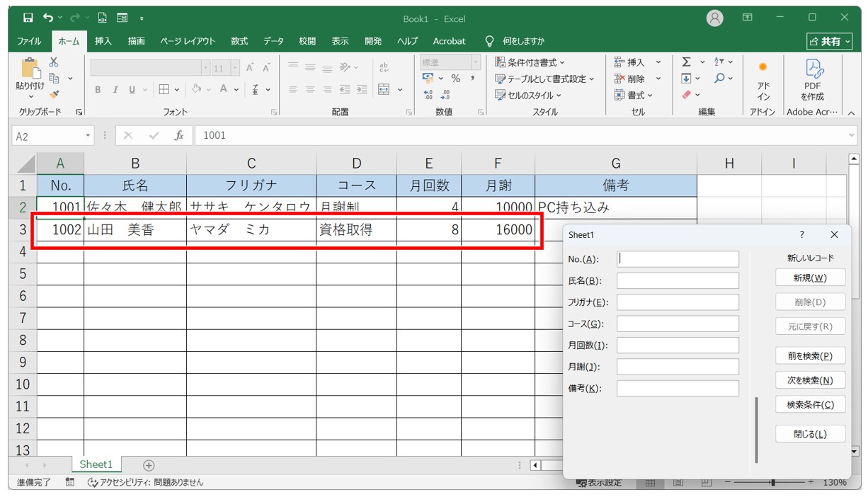
Task: Toggle italic formatting (I)
Action: pos(115,89)
